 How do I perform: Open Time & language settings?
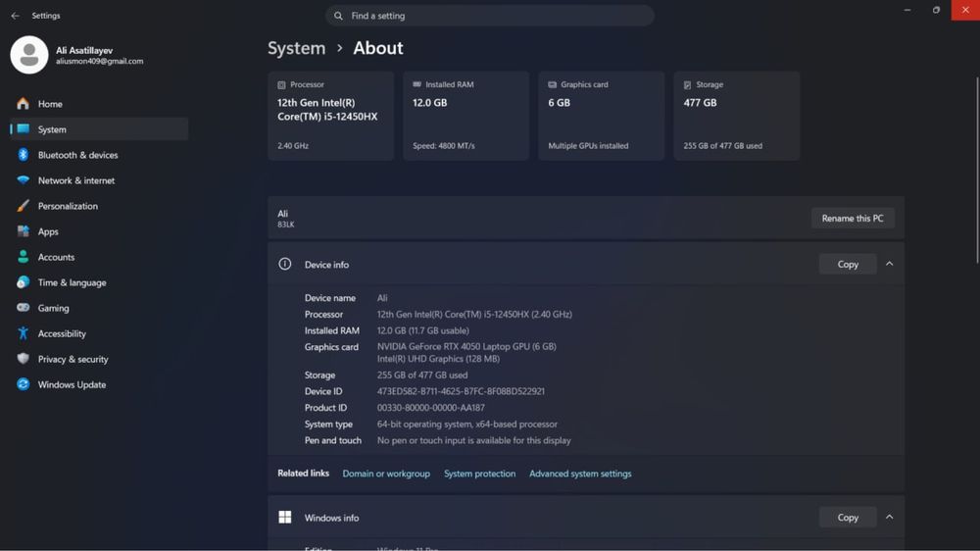[x=99, y=282]
